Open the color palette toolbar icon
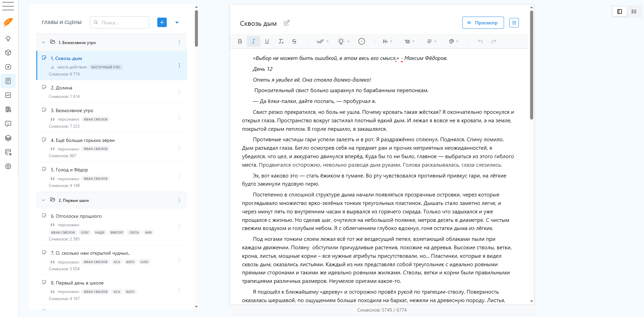644x317 pixels. pyautogui.click(x=451, y=41)
